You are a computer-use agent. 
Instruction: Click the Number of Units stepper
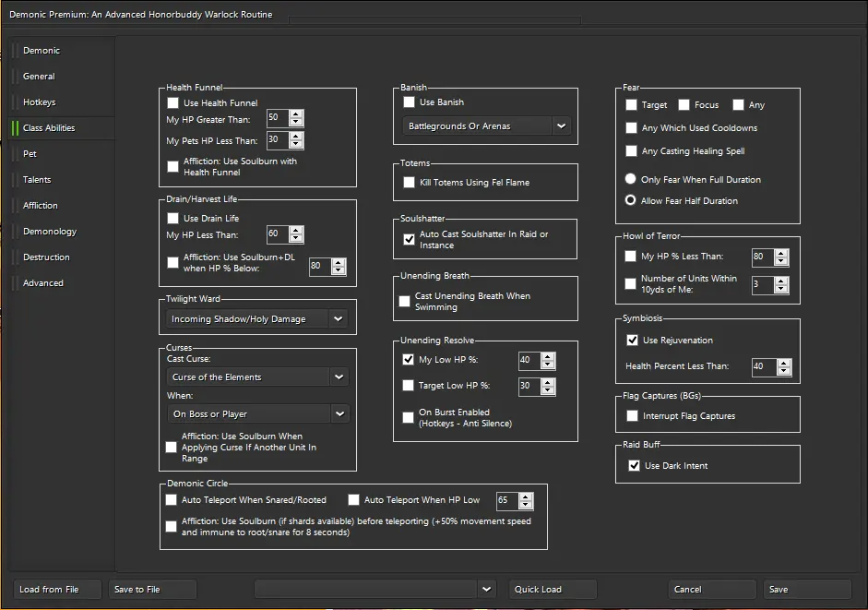(781, 285)
